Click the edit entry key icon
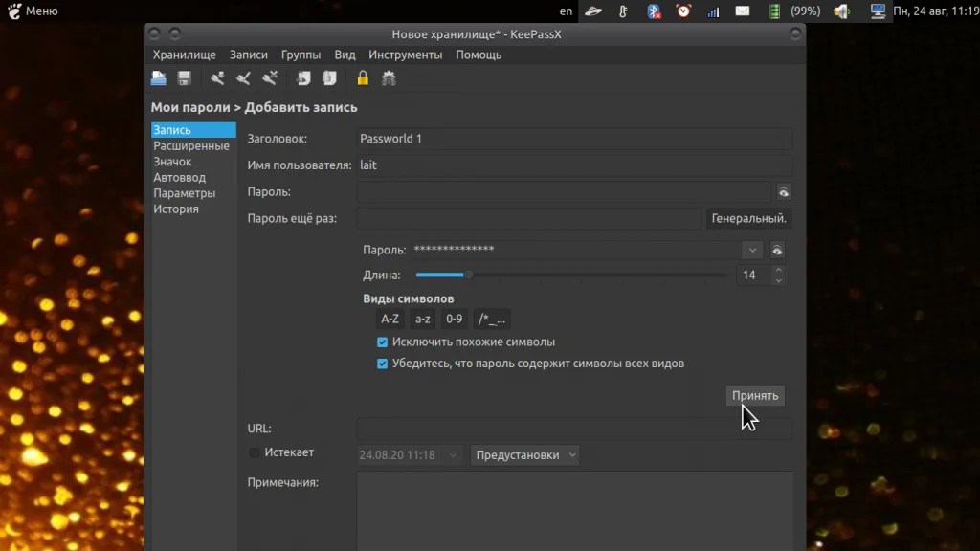 click(x=243, y=78)
